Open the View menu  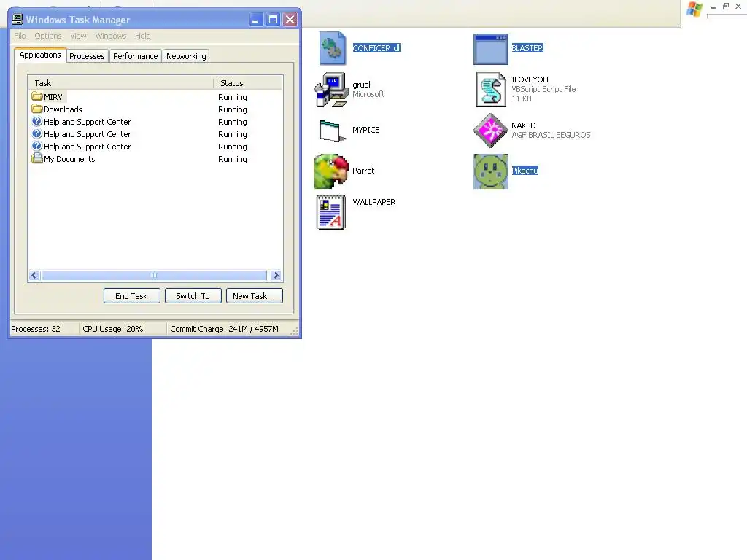[x=79, y=36]
